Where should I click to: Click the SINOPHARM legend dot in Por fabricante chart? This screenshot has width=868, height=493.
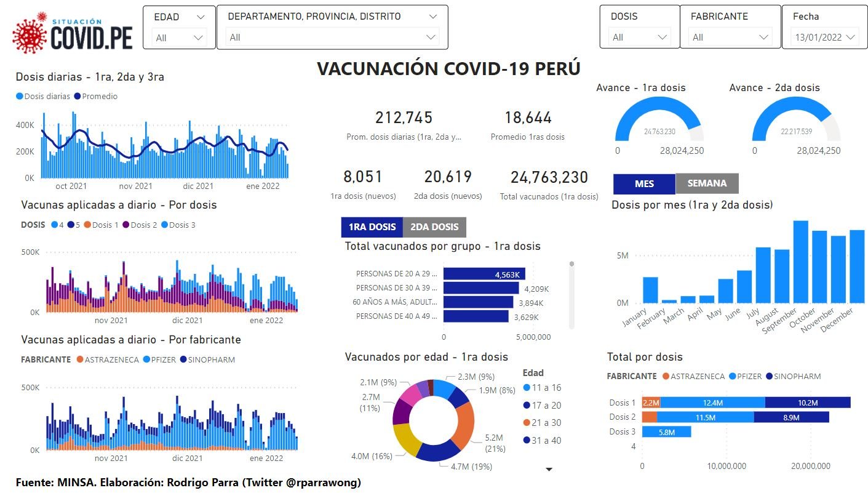[x=184, y=360]
